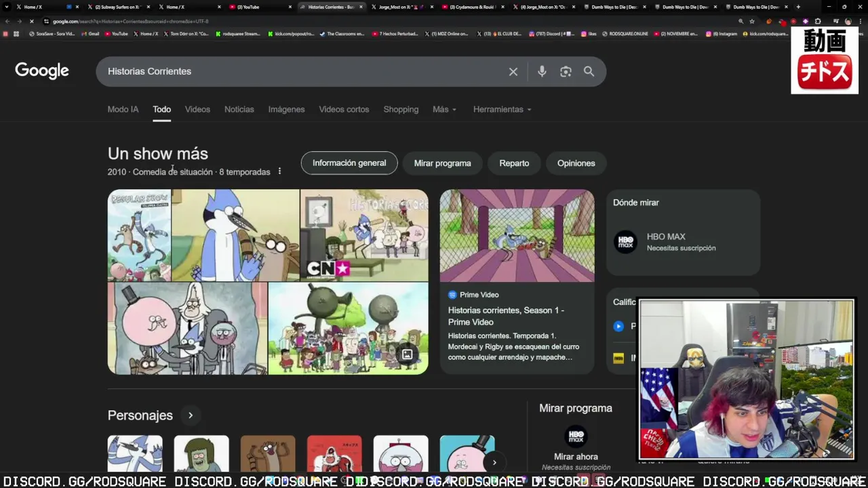868x488 pixels.
Task: Open the green Muscle Man character thumbnail
Action: 201,453
